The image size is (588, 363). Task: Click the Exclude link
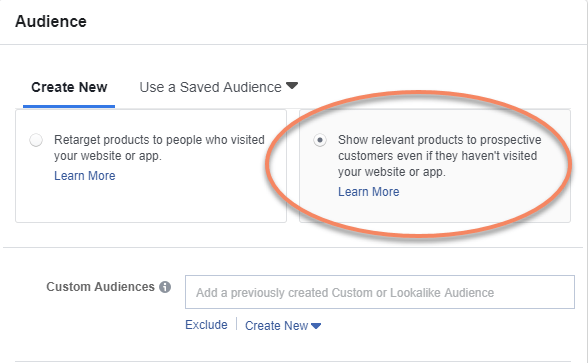pos(206,325)
